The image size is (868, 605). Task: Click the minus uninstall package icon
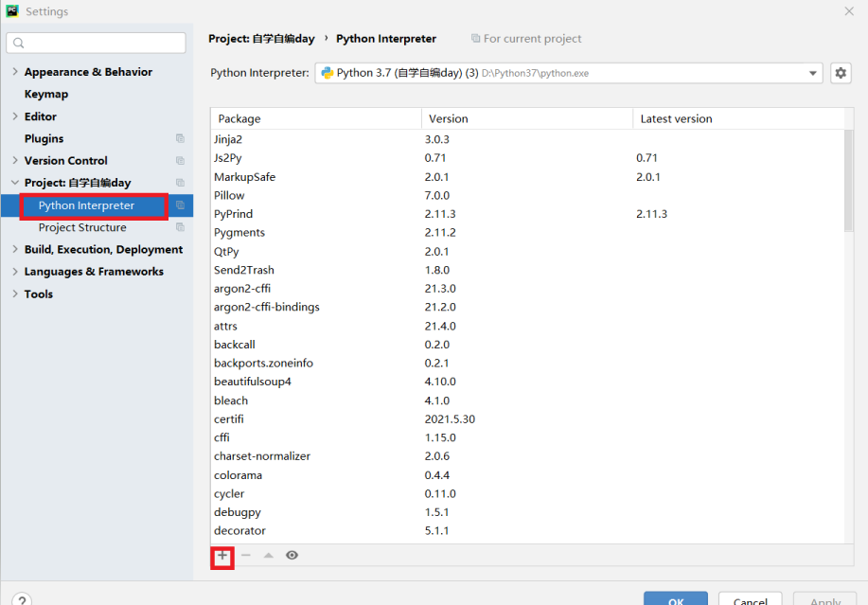246,555
